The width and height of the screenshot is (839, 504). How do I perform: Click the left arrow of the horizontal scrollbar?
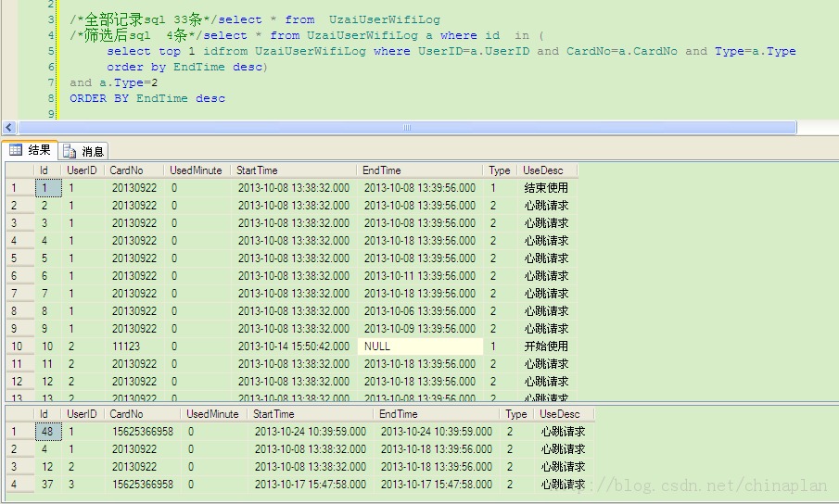pyautogui.click(x=8, y=127)
